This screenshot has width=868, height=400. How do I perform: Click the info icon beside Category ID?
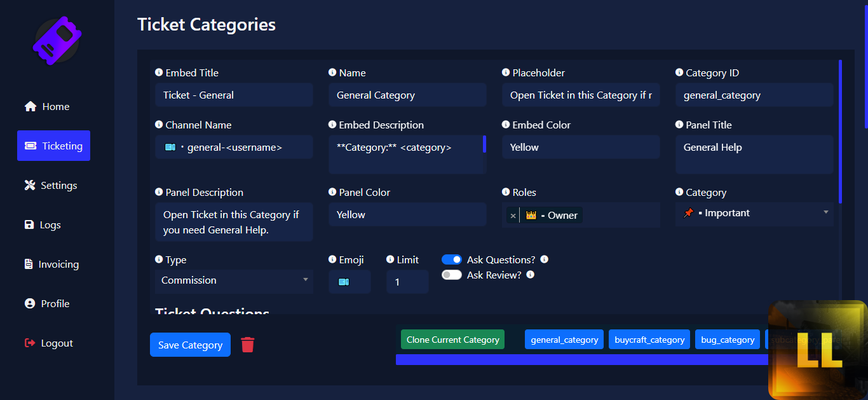pos(679,72)
